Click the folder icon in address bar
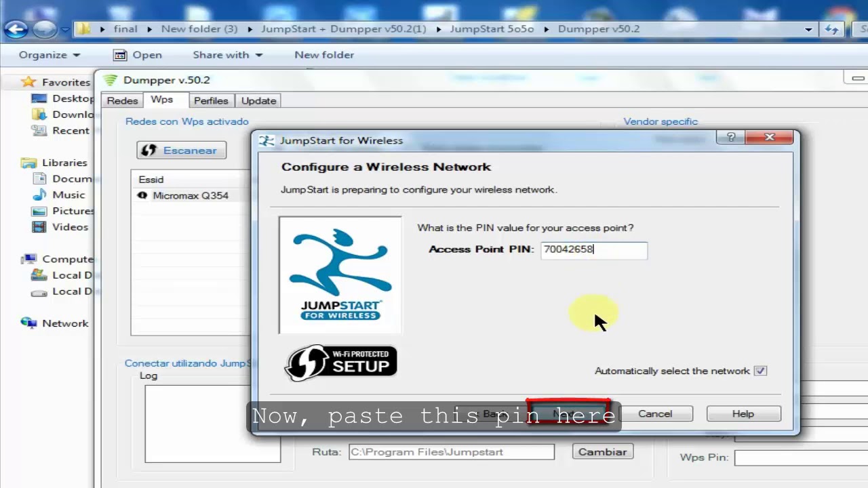 [83, 29]
